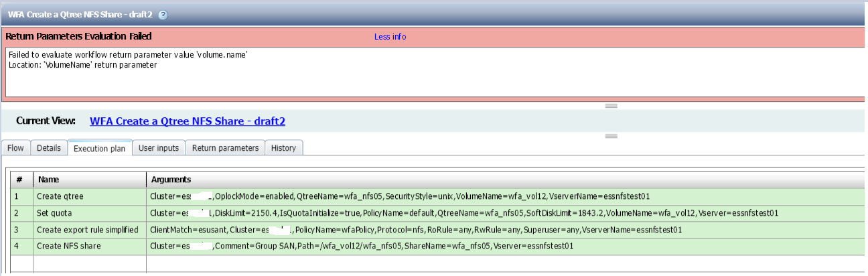Click the 'Failed to evaluate workflow return parameter' message
The width and height of the screenshot is (868, 276).
129,55
